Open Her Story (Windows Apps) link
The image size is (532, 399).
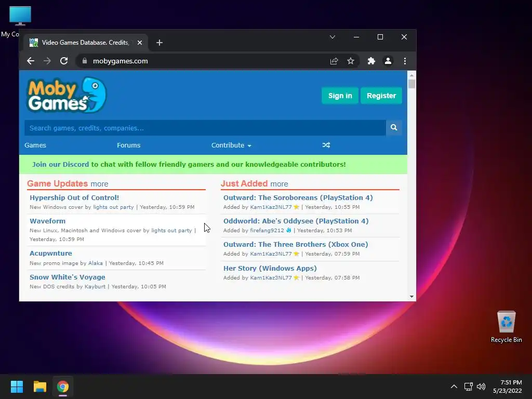[270, 268]
